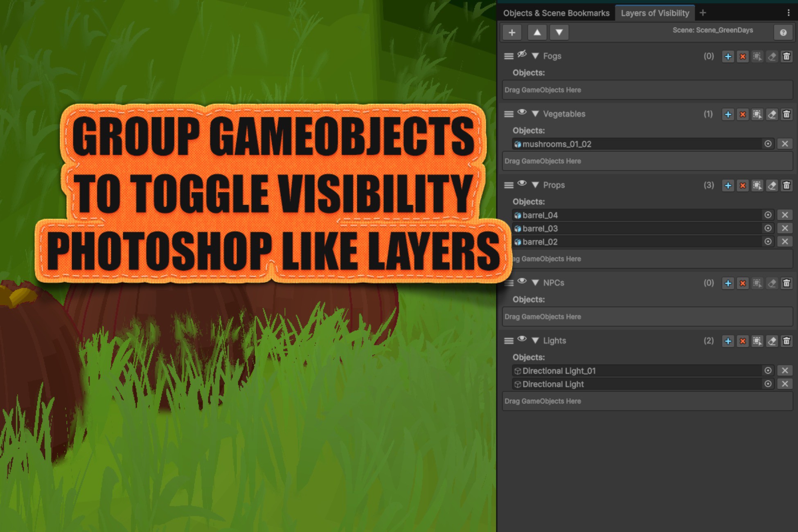
Task: Open object picker for Directional Light_01
Action: 768,371
